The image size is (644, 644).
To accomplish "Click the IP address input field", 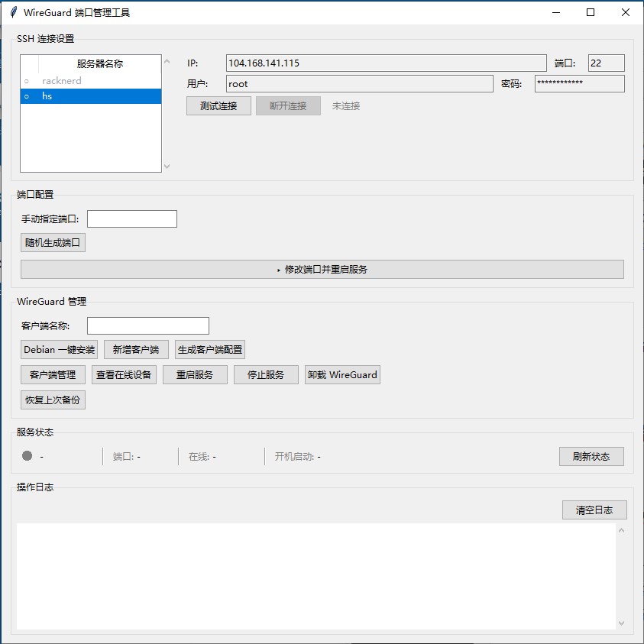I will 386,63.
